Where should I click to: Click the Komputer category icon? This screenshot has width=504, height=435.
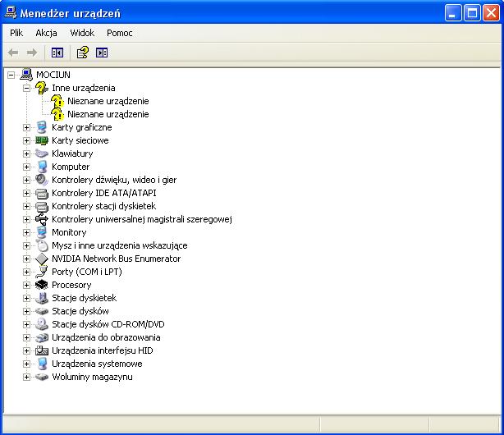[42, 167]
